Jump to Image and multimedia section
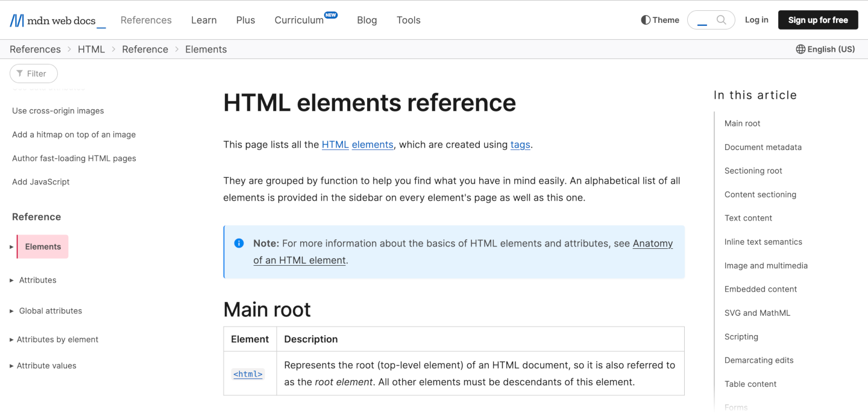The height and width of the screenshot is (414, 868). [x=766, y=266]
